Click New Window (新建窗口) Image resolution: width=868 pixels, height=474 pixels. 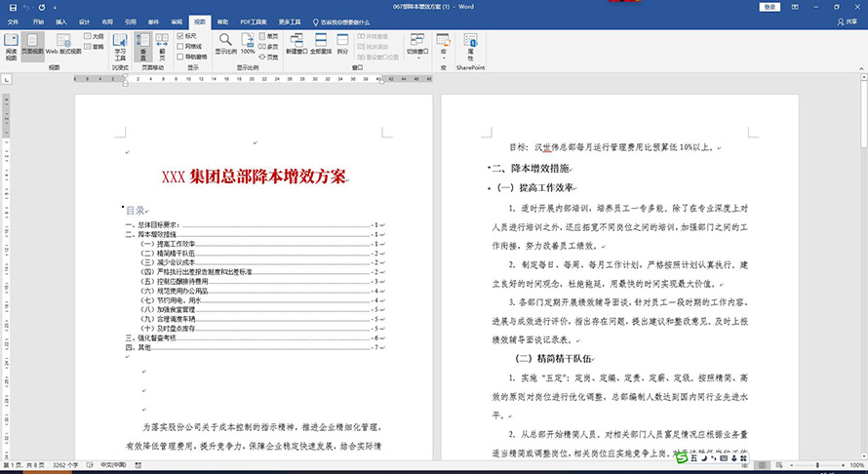296,44
